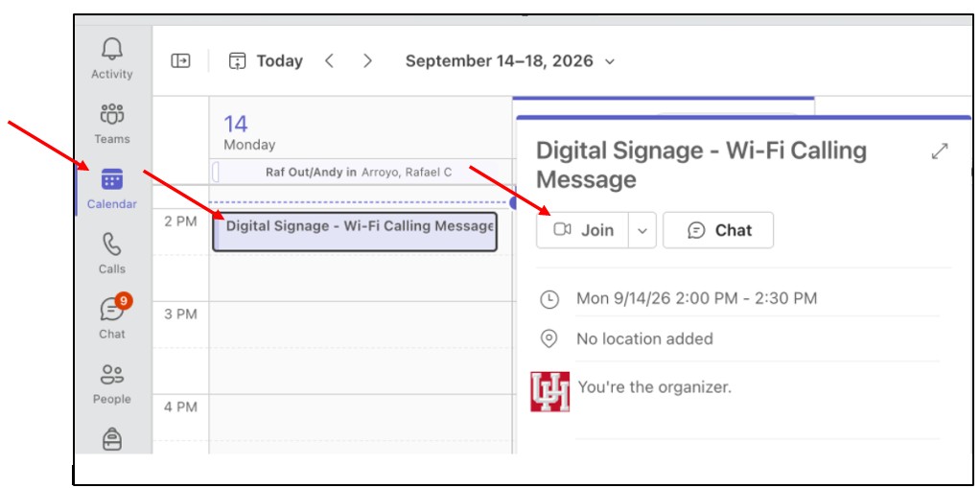
Task: Click the location pin icon
Action: [548, 339]
